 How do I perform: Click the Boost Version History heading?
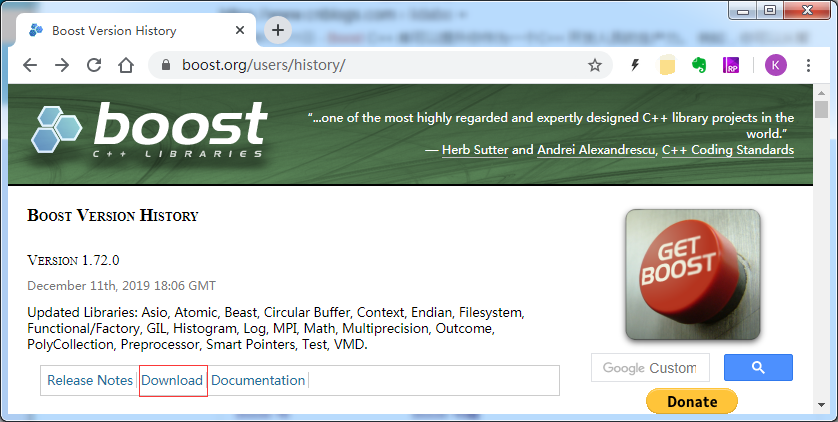click(x=113, y=215)
